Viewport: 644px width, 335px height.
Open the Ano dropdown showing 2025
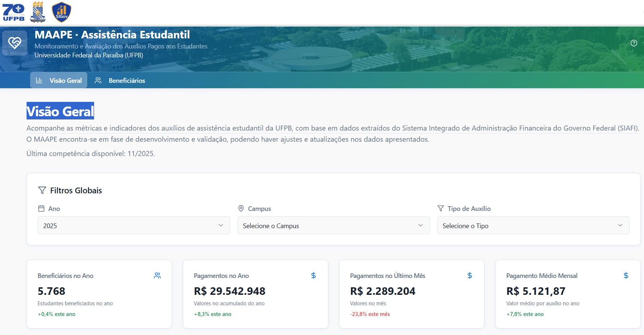tap(134, 225)
